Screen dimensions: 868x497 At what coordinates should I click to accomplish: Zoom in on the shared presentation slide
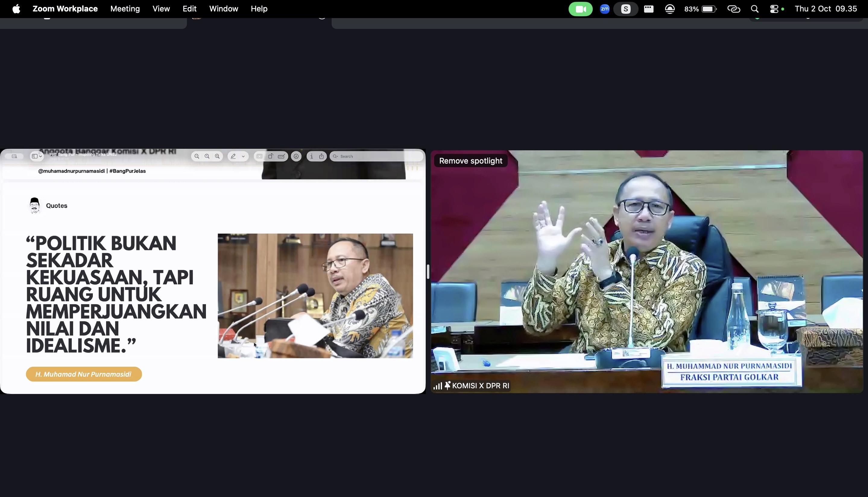point(218,156)
